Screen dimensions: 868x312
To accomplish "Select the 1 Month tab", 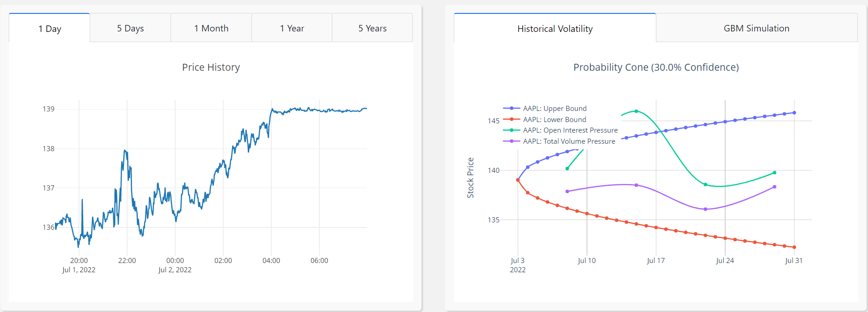I will pos(211,28).
